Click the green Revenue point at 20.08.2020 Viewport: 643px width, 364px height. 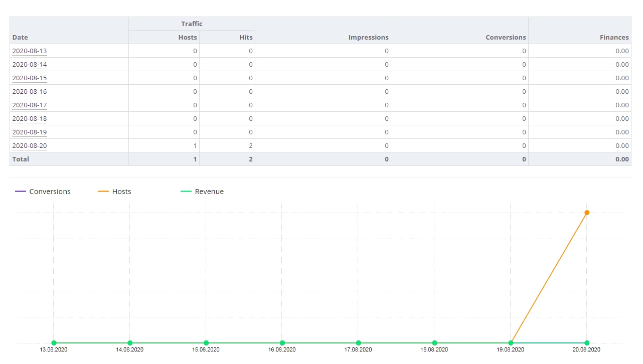[x=587, y=343]
